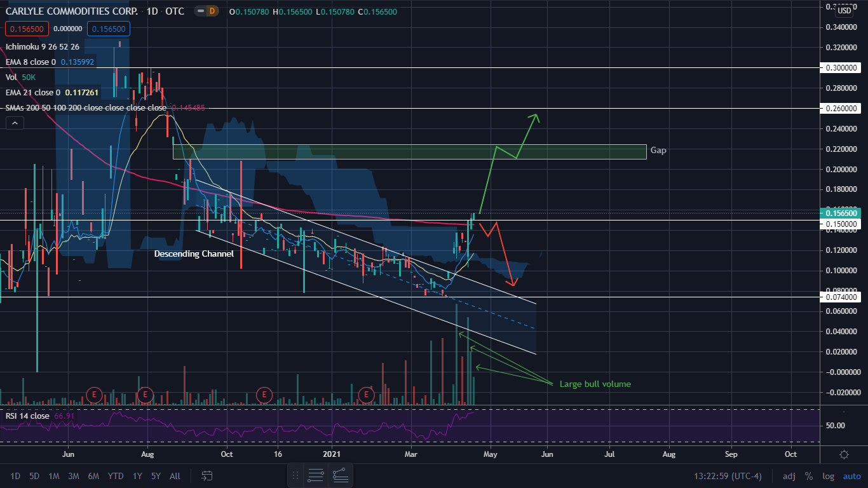Click the earnings 'E' marker near August

tap(146, 395)
